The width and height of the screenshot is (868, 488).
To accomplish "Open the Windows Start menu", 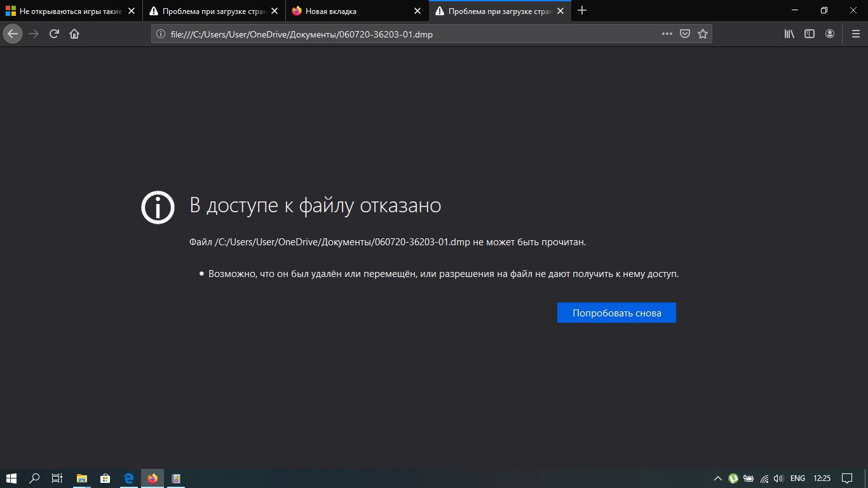I will [11, 478].
